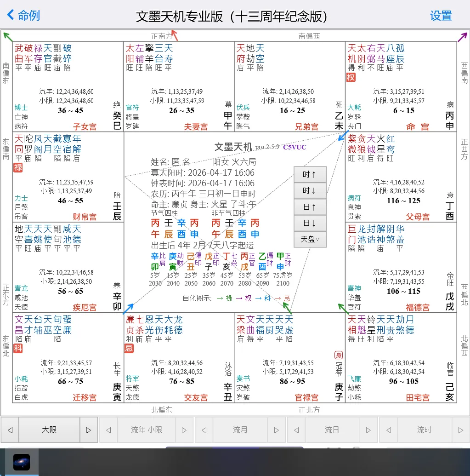Screen dimensions: 470x476
Task: Click decade range 16 ~ 25
Action: (x=292, y=110)
